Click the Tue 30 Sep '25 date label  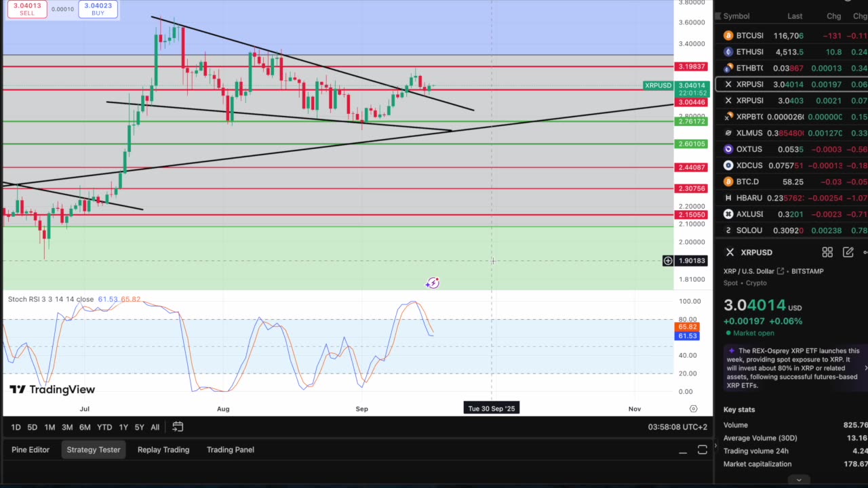point(492,409)
